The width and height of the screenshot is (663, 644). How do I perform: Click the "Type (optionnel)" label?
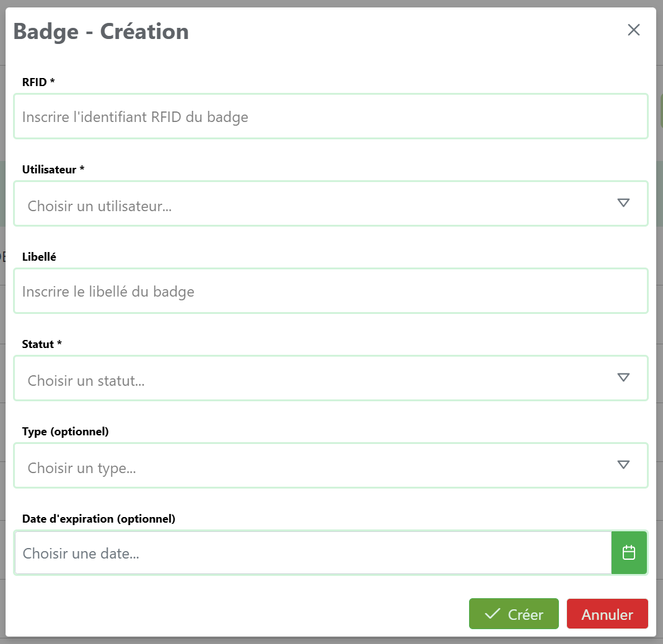[x=66, y=431]
